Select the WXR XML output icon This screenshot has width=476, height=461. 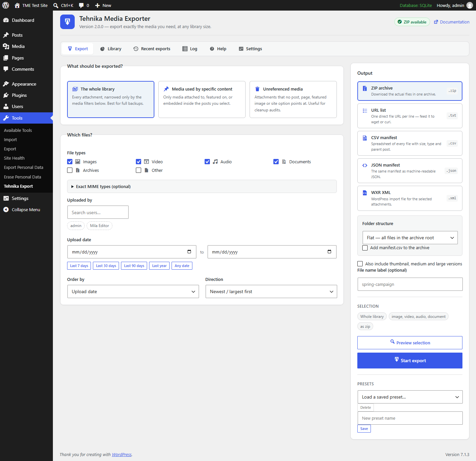tap(365, 193)
